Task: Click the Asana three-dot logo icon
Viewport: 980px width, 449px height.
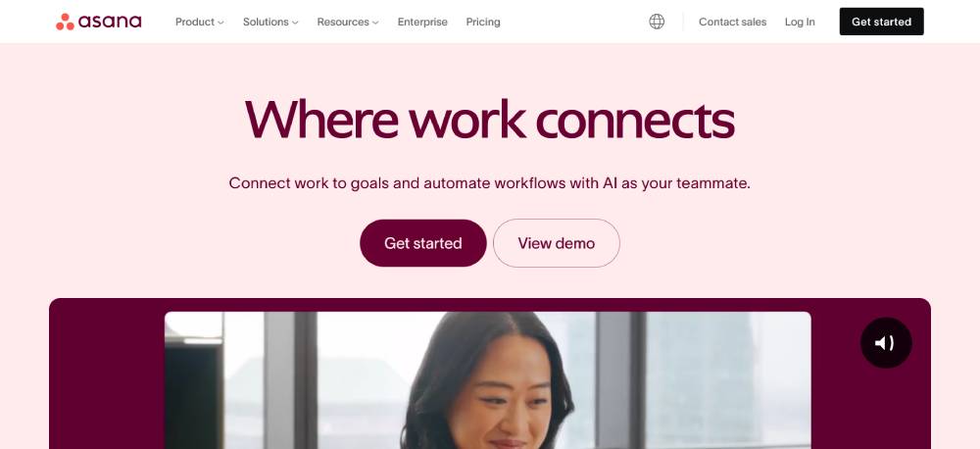Action: [x=66, y=22]
